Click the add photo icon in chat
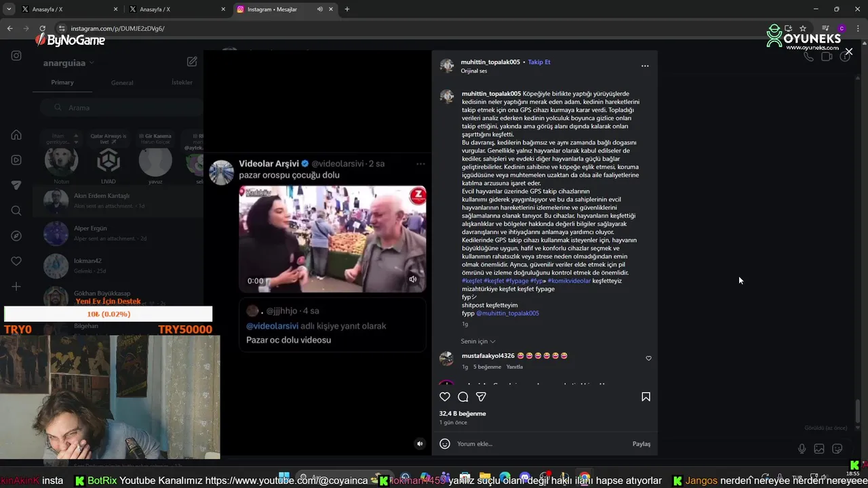Viewport: 868px width, 488px height. click(819, 449)
